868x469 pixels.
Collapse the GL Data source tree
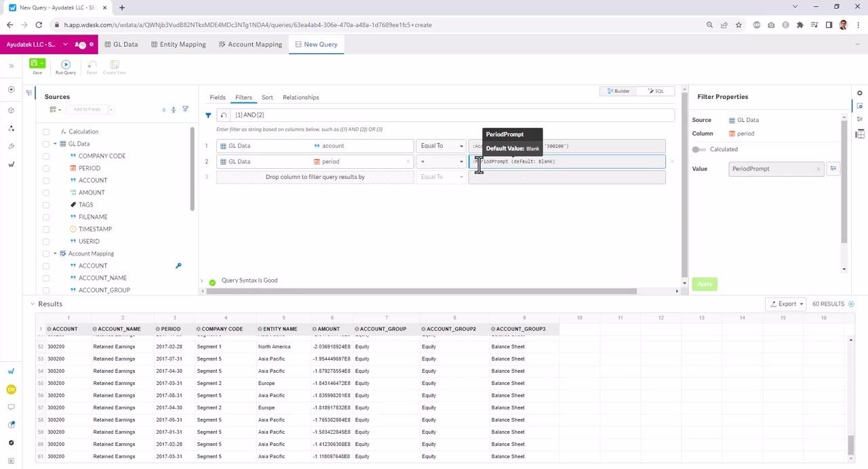tap(55, 144)
